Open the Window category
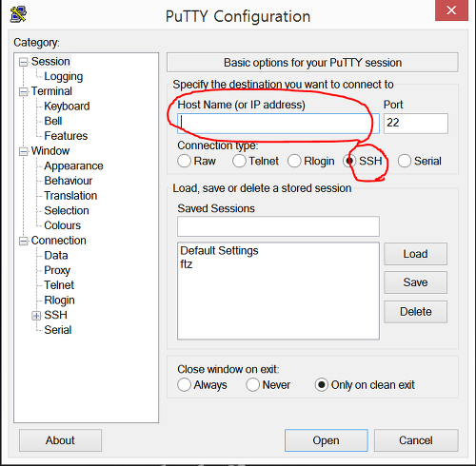 point(50,151)
